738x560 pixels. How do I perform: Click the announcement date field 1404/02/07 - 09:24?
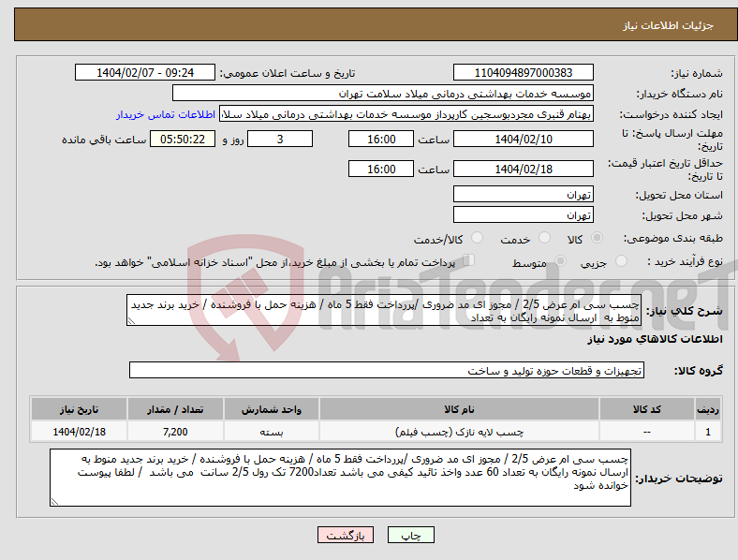[145, 72]
